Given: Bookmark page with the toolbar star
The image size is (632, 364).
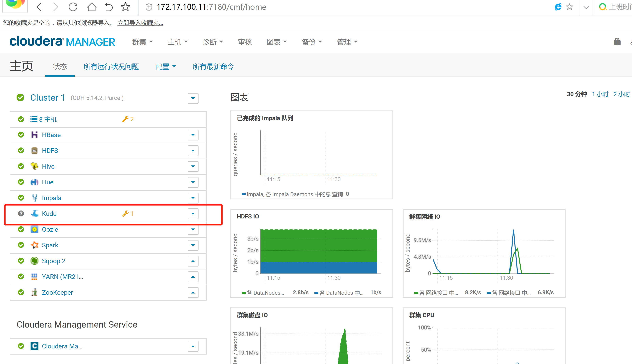Looking at the screenshot, I should coord(125,7).
